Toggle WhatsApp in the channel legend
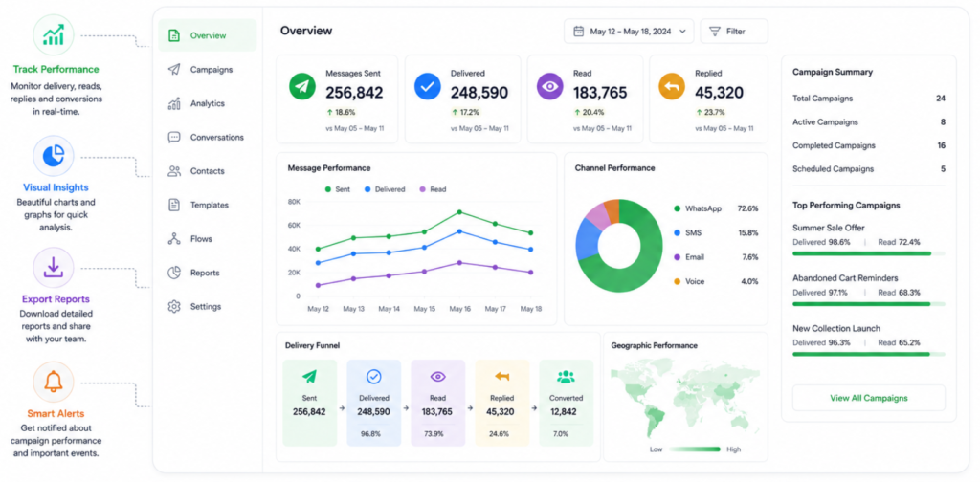This screenshot has width=980, height=482. 716,208
